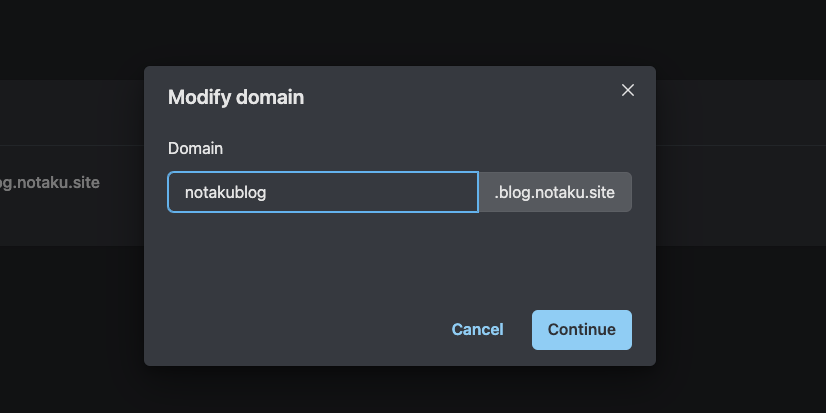Click the partially hidden notaku.site text behind dialog
Image resolution: width=826 pixels, height=413 pixels.
coord(50,183)
